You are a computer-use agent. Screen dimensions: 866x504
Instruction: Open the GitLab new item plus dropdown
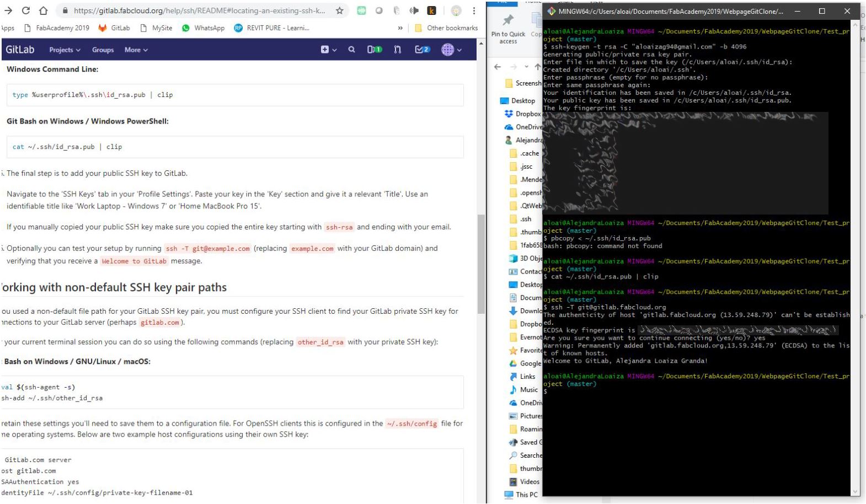click(329, 50)
